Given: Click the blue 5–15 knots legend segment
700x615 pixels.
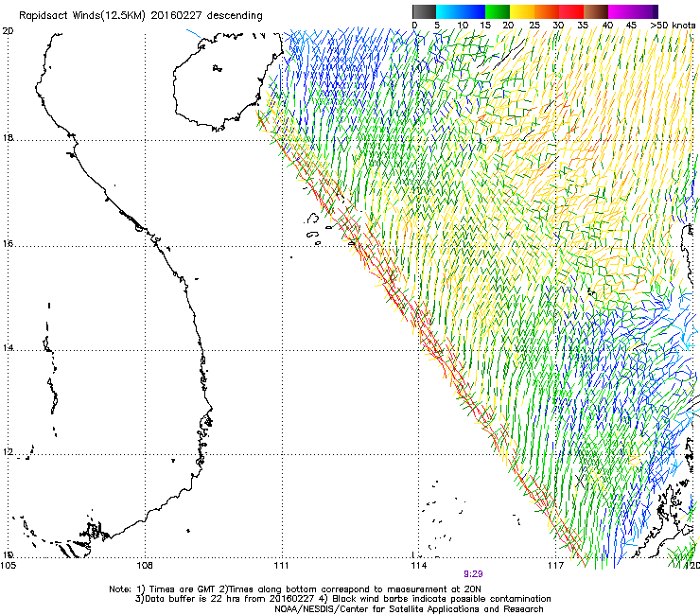Looking at the screenshot, I should pyautogui.click(x=461, y=11).
